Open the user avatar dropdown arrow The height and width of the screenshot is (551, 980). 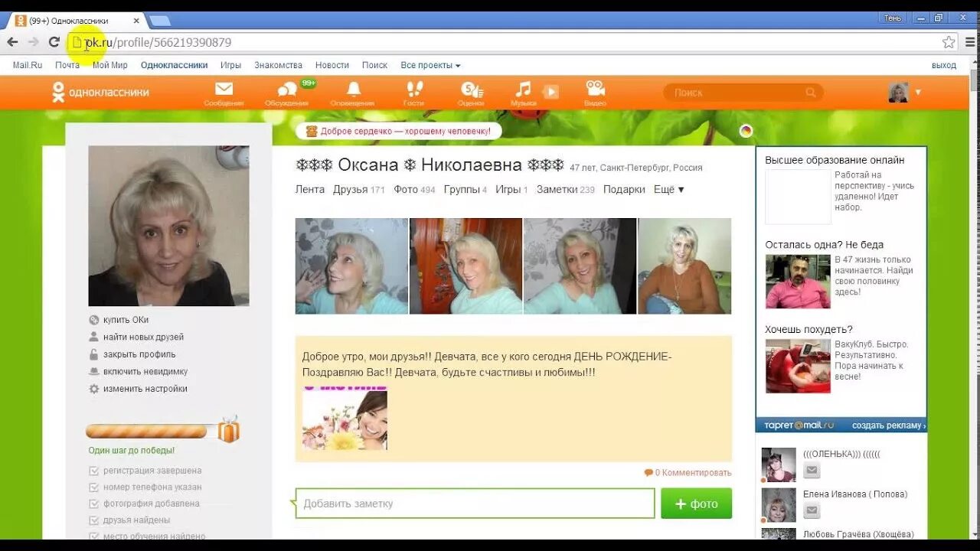[918, 93]
